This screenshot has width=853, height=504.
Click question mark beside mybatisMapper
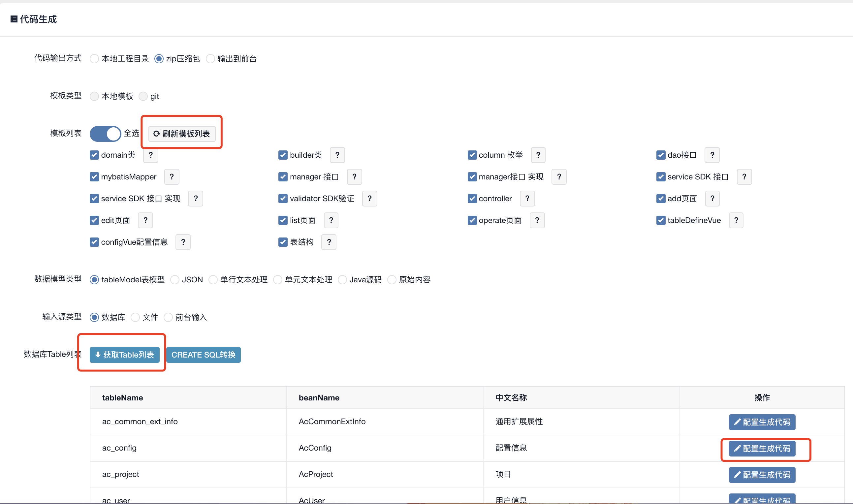pyautogui.click(x=172, y=176)
